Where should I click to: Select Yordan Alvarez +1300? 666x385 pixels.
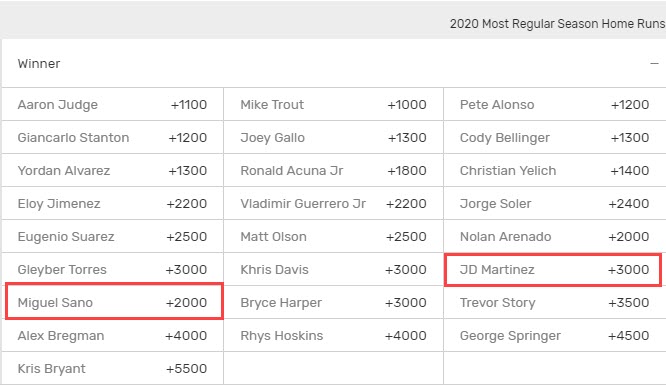[113, 170]
